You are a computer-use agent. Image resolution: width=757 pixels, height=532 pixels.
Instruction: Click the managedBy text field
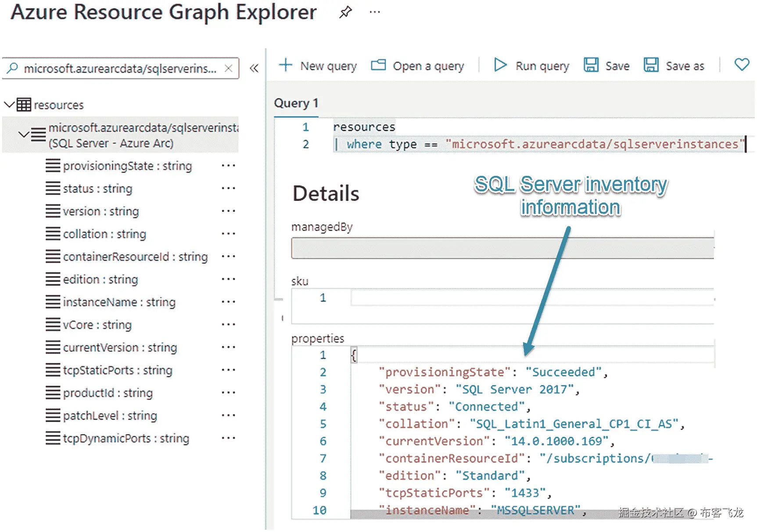(502, 248)
